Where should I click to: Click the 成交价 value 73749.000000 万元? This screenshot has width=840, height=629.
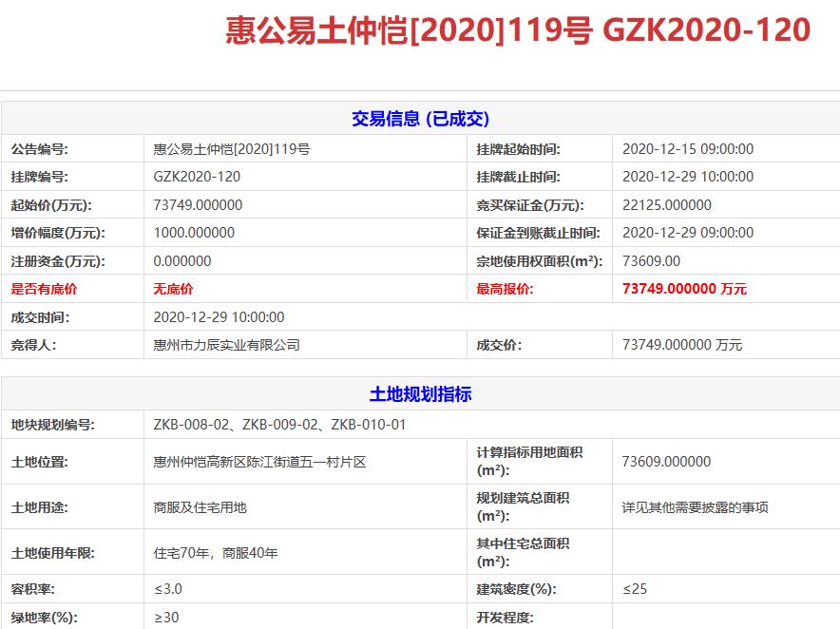(x=682, y=345)
